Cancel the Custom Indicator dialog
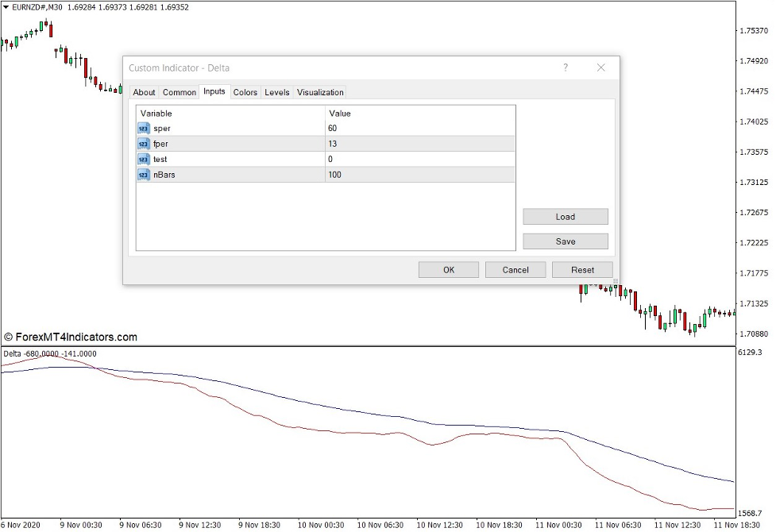 [515, 269]
